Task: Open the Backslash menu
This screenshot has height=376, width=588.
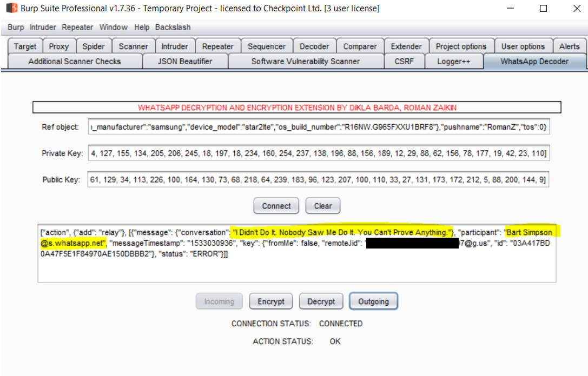Action: tap(173, 27)
